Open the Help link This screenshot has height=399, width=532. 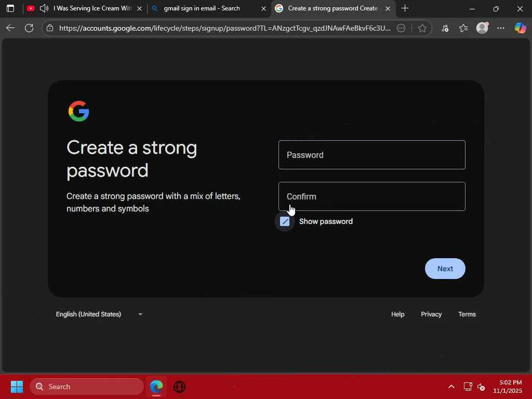click(397, 314)
